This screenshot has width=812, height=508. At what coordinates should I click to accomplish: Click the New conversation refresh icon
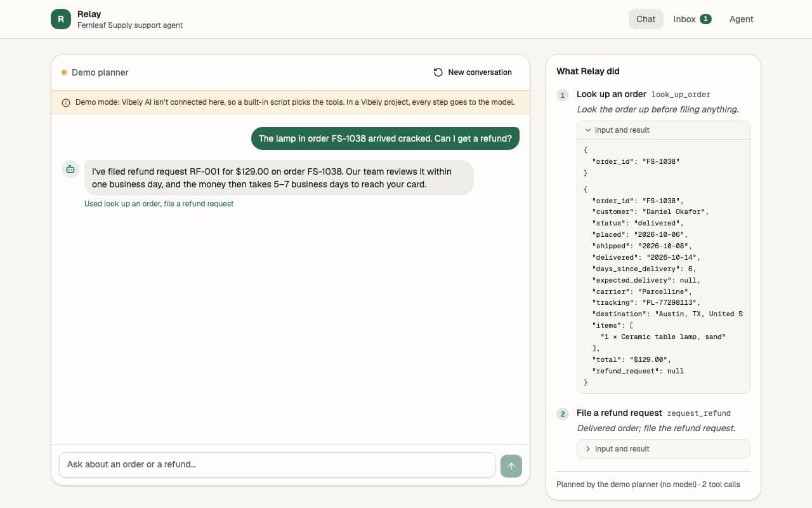point(438,72)
